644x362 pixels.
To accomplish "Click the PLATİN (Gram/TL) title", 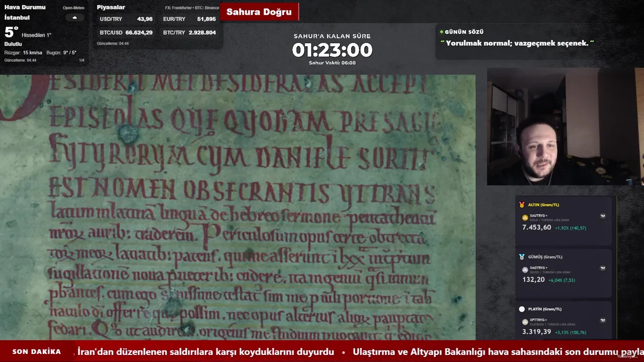I will (x=545, y=309).
